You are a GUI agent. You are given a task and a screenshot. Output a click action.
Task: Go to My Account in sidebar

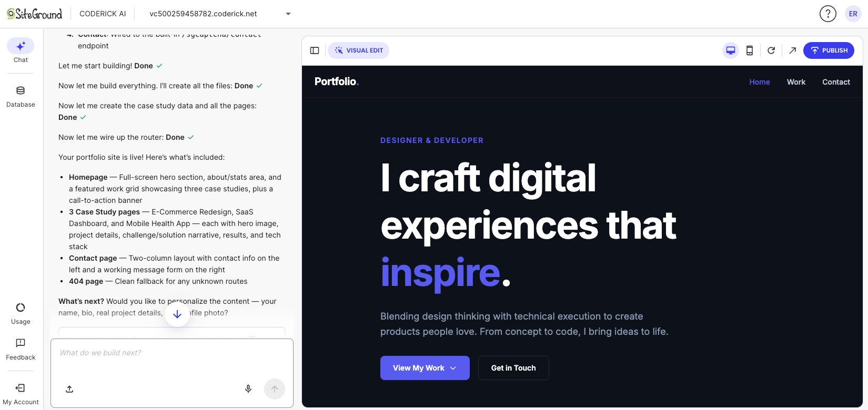[21, 394]
